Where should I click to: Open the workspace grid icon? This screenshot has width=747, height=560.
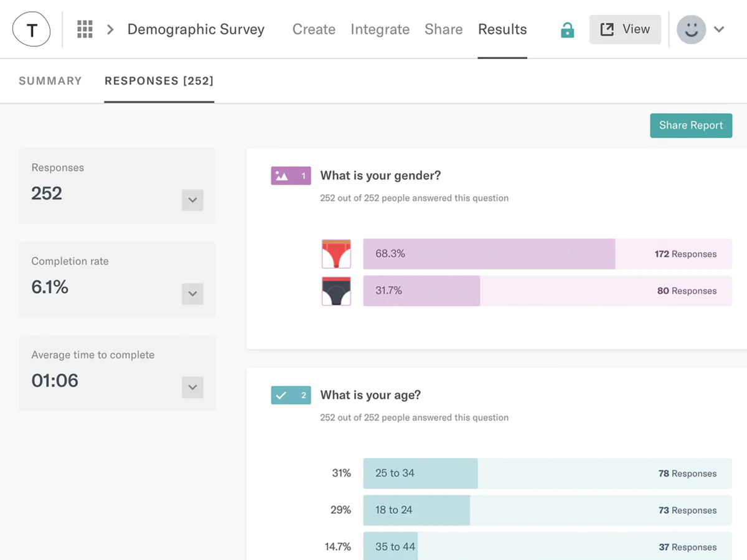pyautogui.click(x=85, y=29)
